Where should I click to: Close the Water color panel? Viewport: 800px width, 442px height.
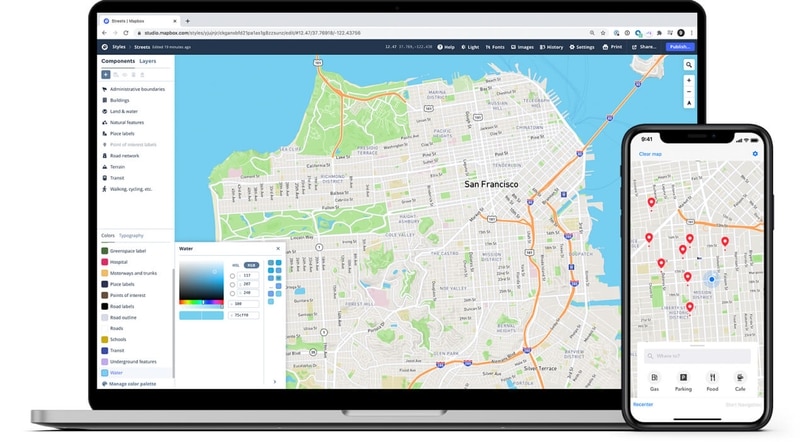pyautogui.click(x=278, y=249)
